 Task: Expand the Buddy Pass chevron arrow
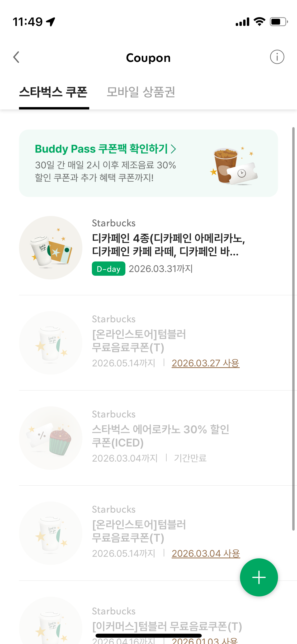(173, 149)
